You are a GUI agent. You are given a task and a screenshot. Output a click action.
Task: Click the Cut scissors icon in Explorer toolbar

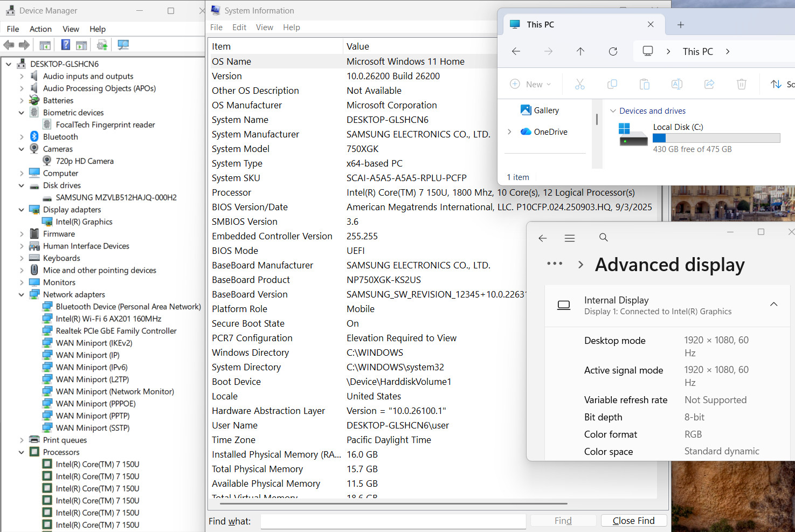pyautogui.click(x=580, y=84)
